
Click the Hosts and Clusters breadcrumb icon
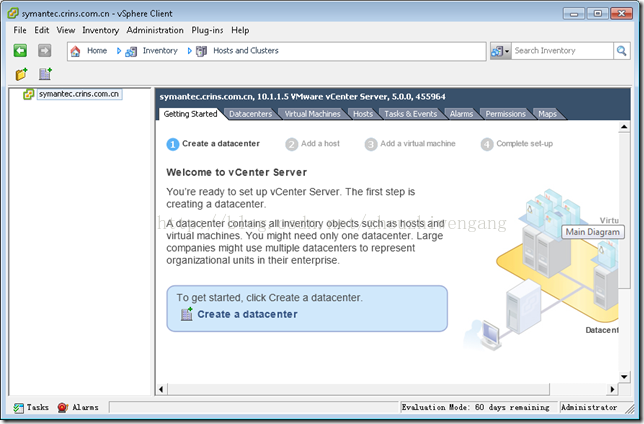click(201, 51)
